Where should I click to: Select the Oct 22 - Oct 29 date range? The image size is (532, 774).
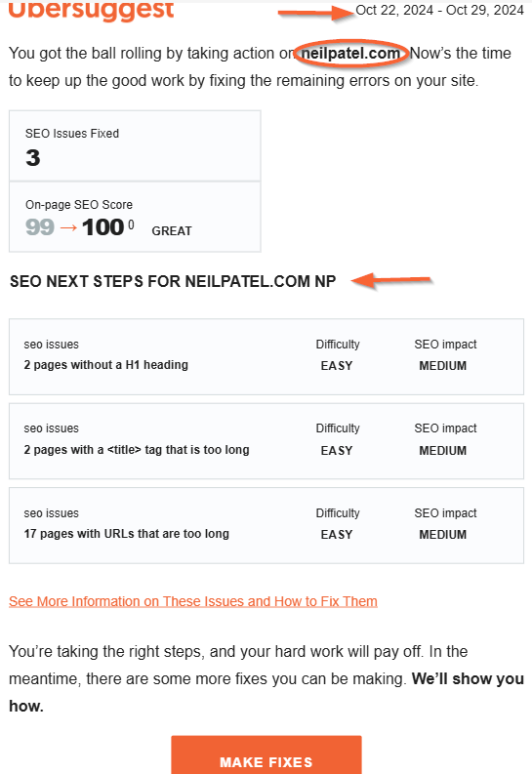[x=439, y=10]
